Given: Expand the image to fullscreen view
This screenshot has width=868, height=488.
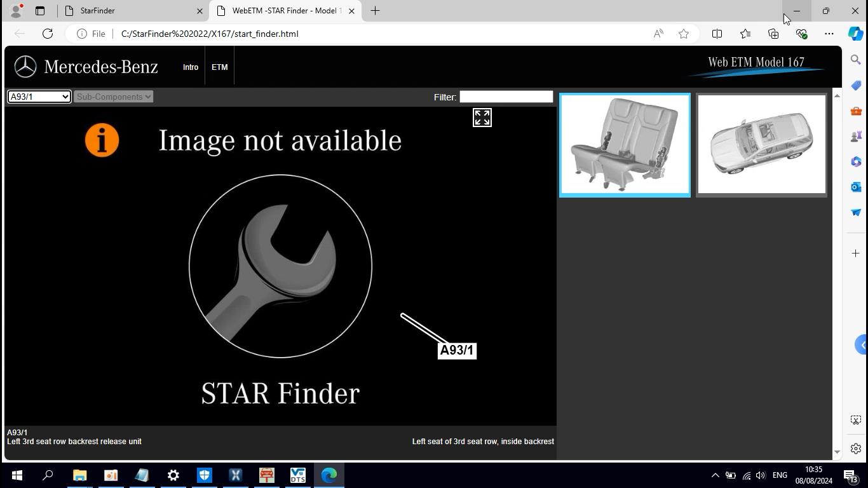Looking at the screenshot, I should [x=482, y=118].
